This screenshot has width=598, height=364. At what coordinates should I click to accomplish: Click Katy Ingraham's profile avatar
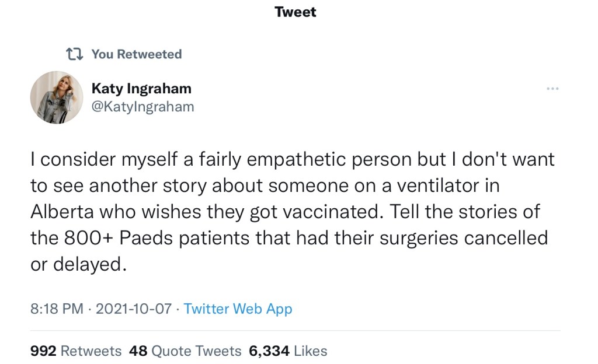click(x=57, y=97)
